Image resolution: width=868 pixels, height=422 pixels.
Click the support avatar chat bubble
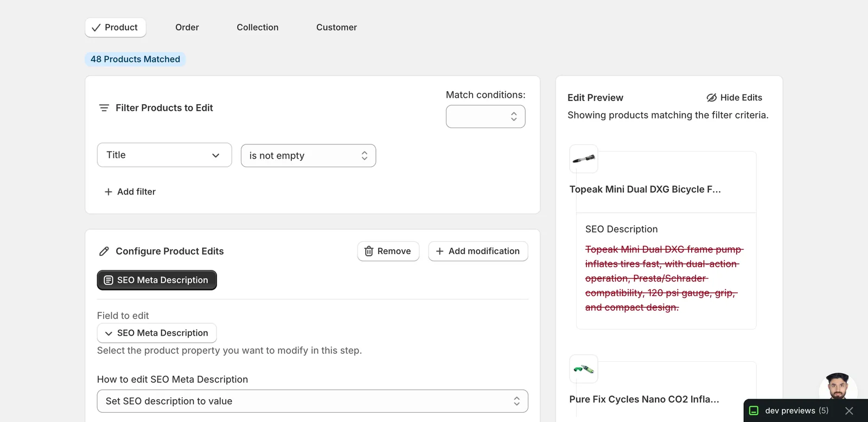[838, 387]
